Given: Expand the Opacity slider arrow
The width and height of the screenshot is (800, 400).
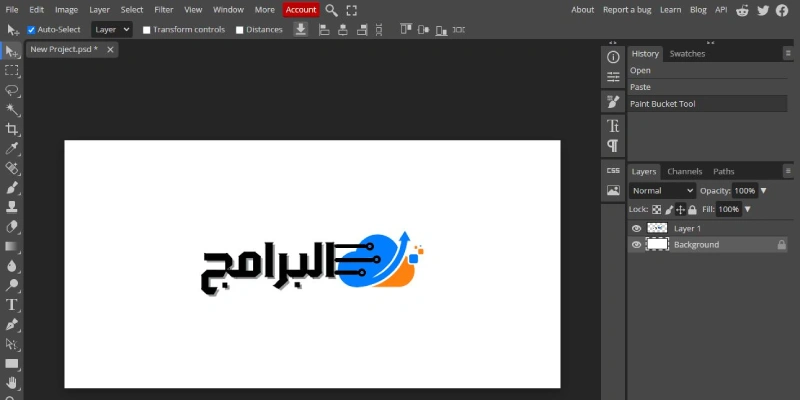Looking at the screenshot, I should (764, 190).
